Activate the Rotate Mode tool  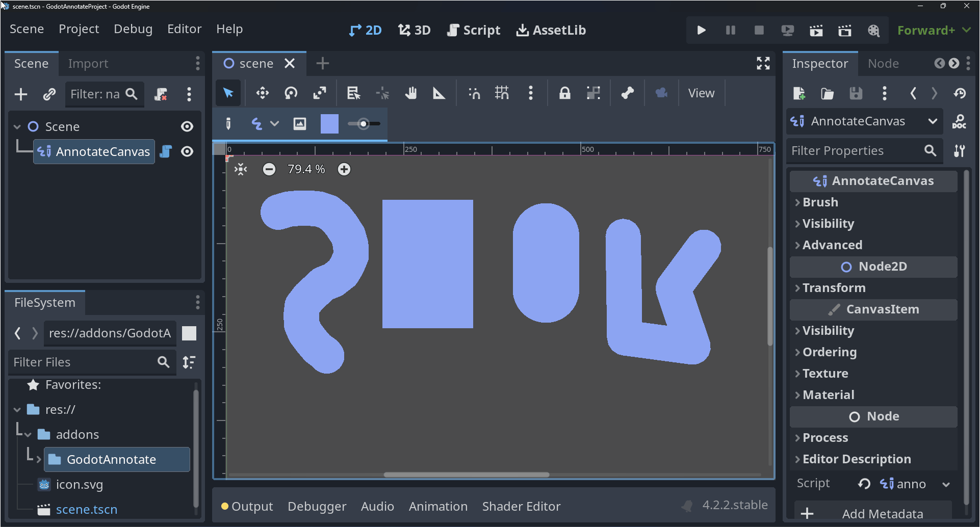(291, 93)
